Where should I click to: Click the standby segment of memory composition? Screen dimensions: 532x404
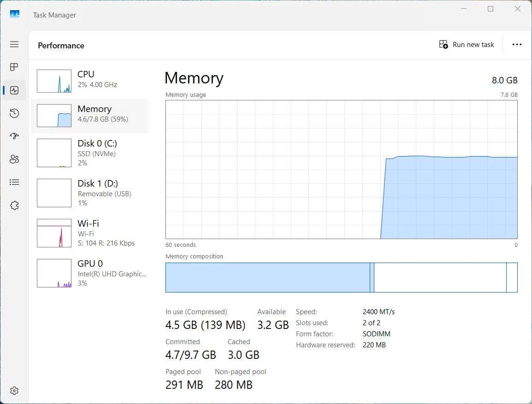point(440,277)
